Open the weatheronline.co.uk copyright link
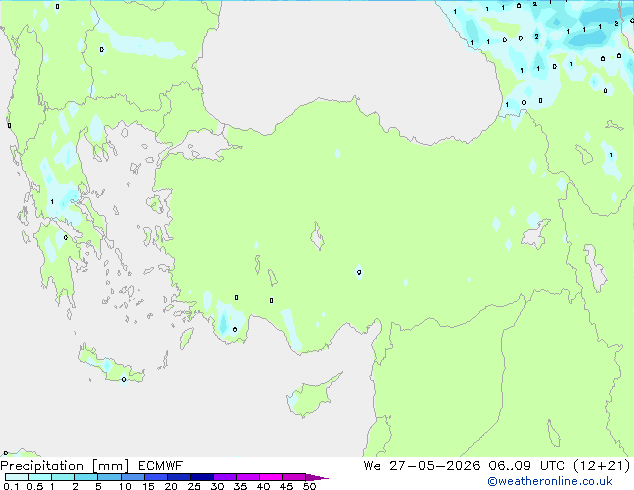 pyautogui.click(x=550, y=481)
